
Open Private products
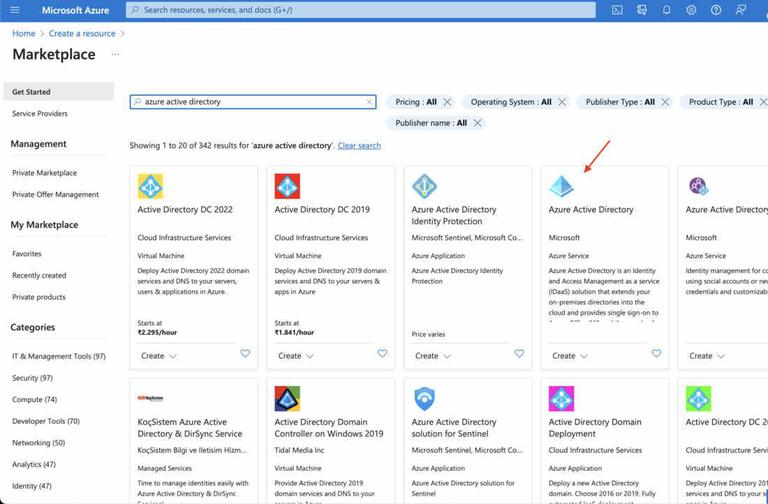click(x=39, y=297)
